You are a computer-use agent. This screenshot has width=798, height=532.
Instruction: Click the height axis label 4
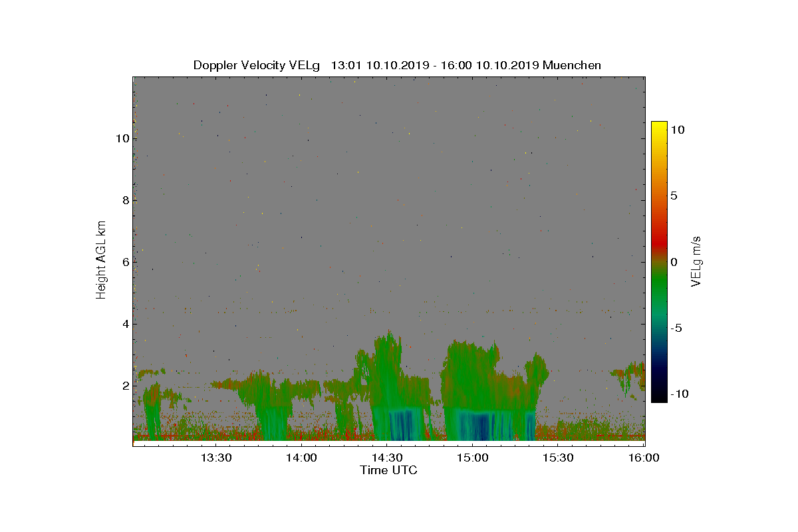[x=124, y=324]
